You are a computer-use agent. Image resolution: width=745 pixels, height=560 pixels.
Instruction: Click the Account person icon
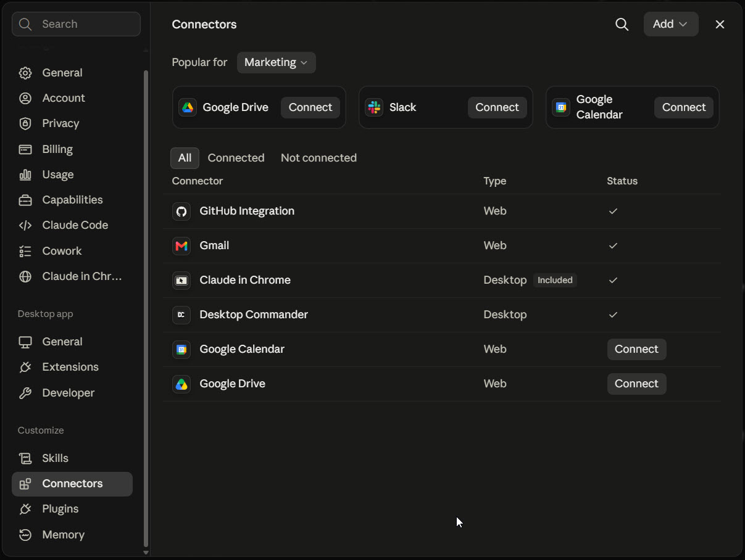[25, 98]
